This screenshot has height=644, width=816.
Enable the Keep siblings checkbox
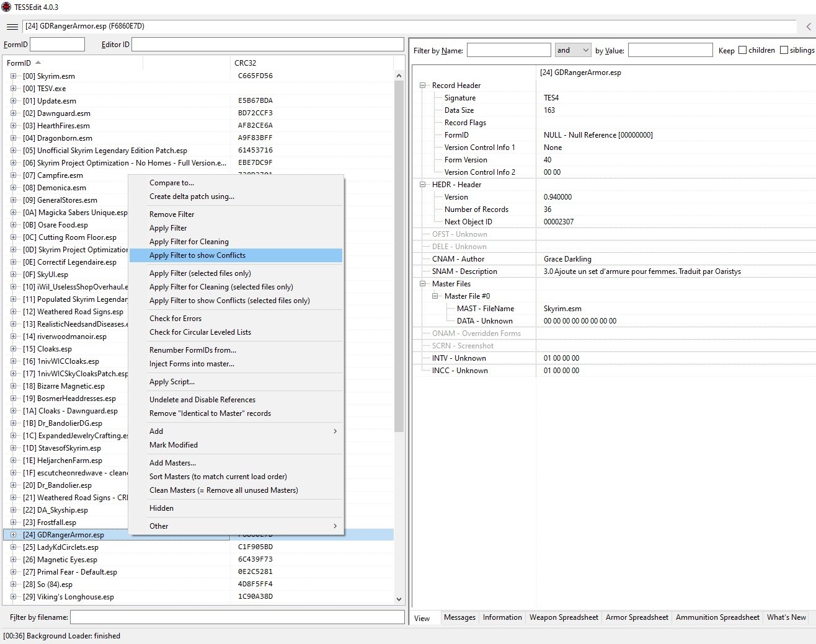pyautogui.click(x=784, y=50)
